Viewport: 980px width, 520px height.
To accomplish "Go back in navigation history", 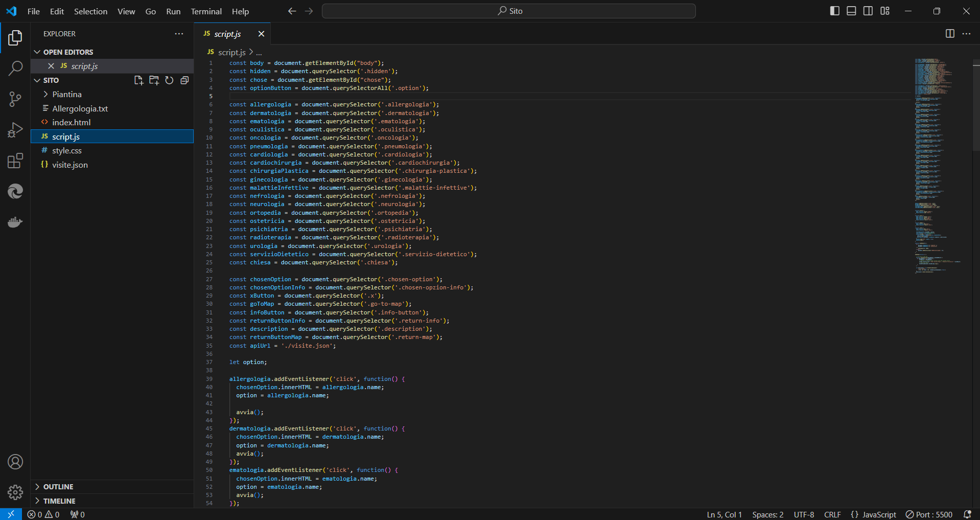I will [x=292, y=11].
